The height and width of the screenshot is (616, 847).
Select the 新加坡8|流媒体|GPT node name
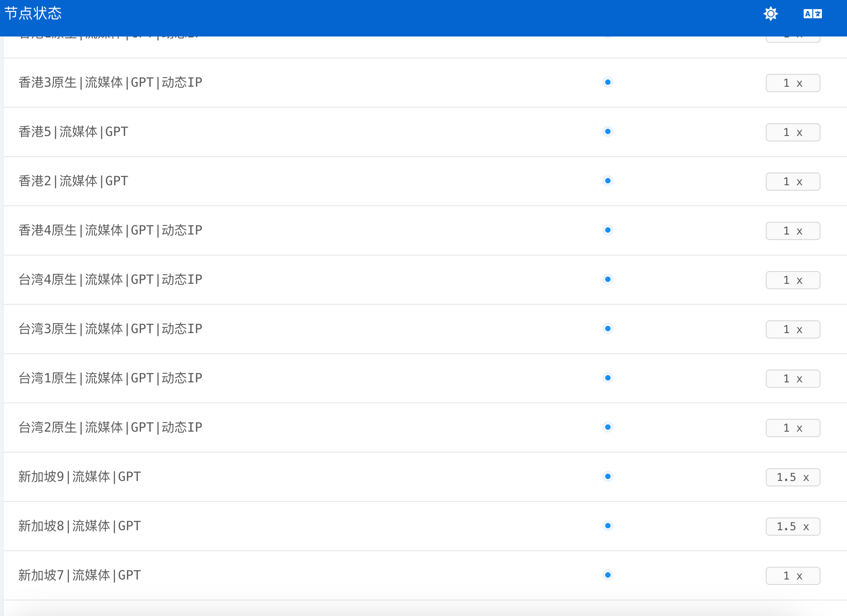click(80, 526)
